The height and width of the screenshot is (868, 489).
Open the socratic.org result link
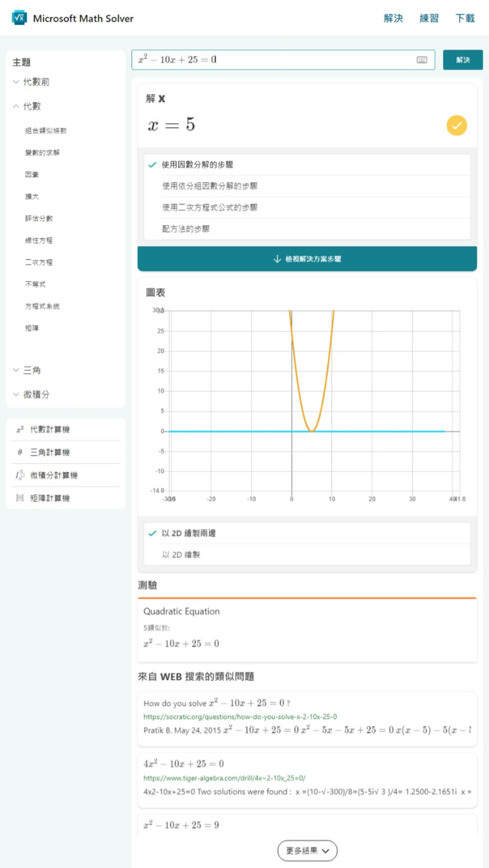click(240, 717)
